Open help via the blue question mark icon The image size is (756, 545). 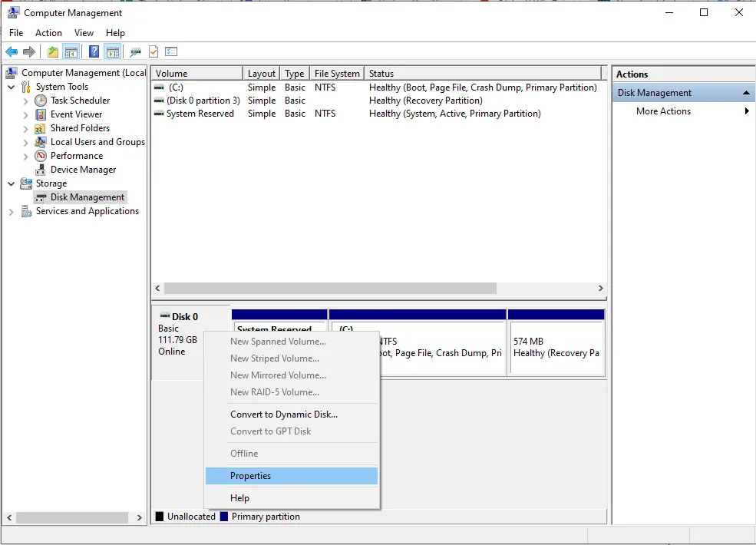pos(93,51)
